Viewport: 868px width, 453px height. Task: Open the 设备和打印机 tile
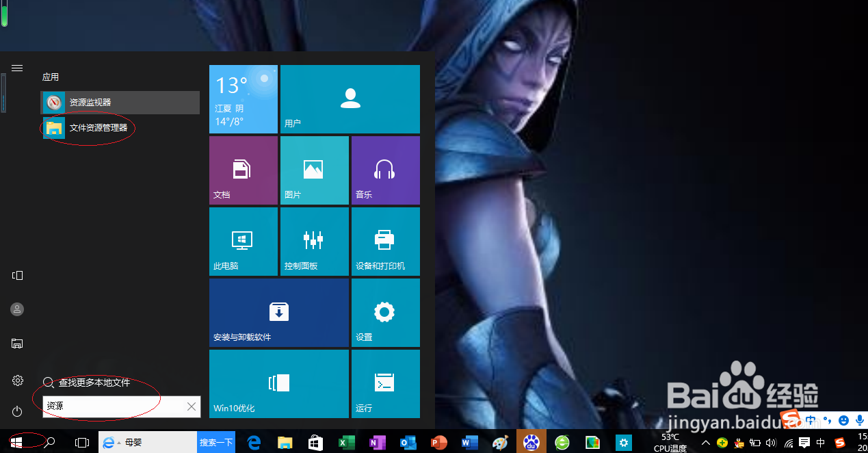(386, 242)
